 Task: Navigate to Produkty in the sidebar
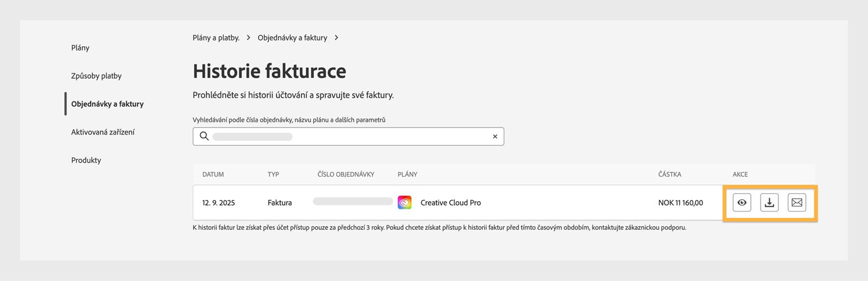click(x=86, y=160)
